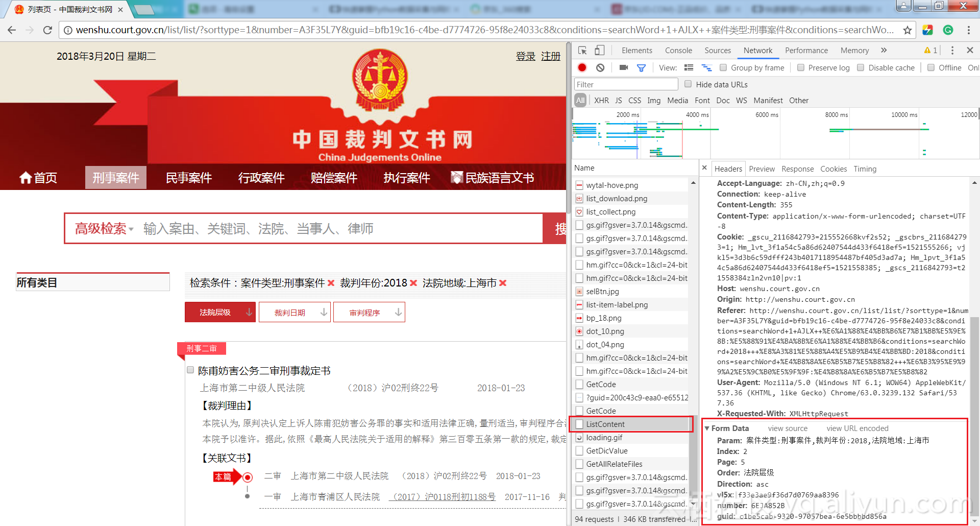Open the 行政案件 navigation menu item
980x526 pixels.
point(261,178)
